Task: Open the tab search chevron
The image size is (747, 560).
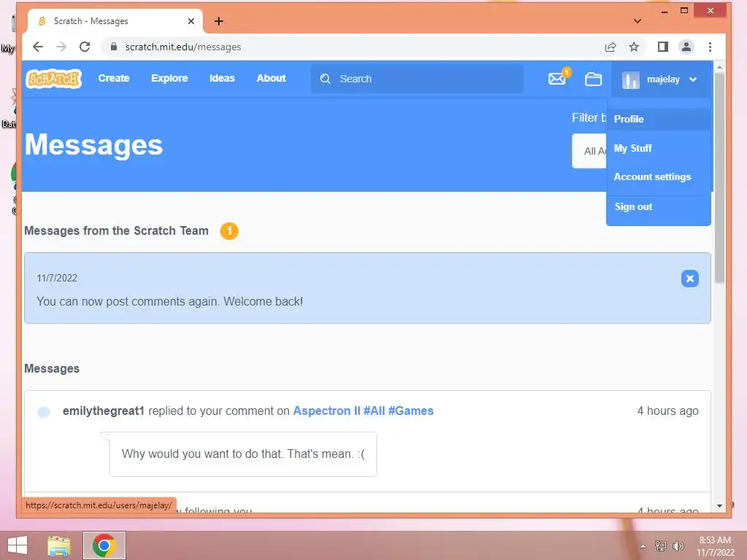Action: [x=638, y=21]
